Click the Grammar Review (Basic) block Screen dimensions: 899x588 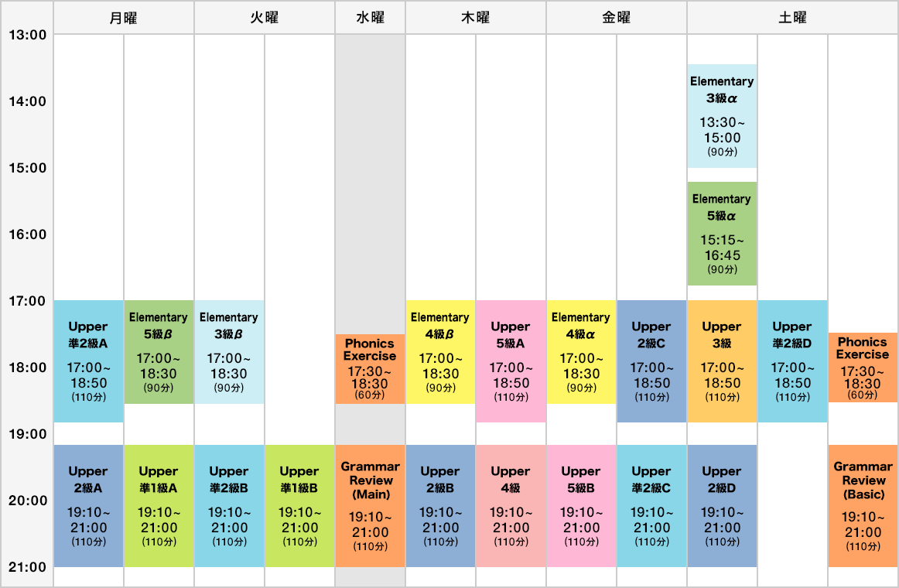click(863, 505)
